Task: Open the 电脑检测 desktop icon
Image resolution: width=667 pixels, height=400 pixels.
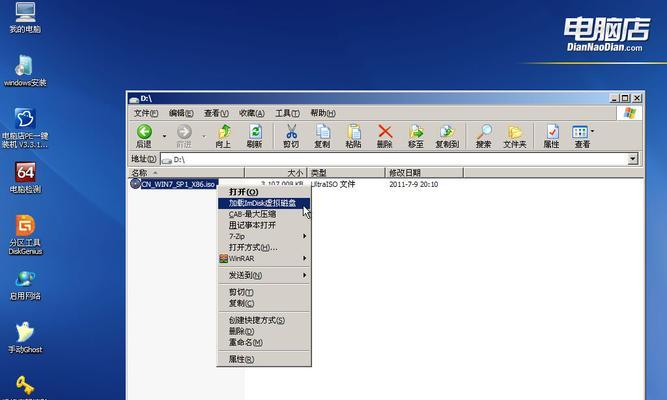Action: coord(25,177)
